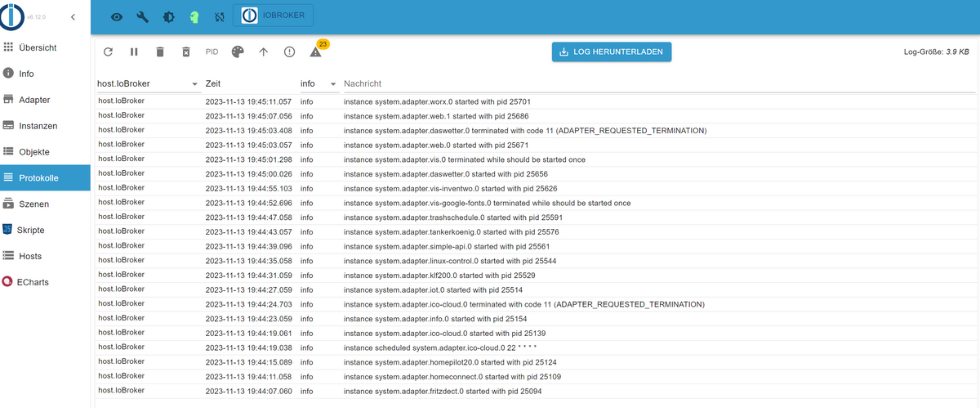980x408 pixels.
Task: Click the Adapter store icon
Action: (x=8, y=100)
